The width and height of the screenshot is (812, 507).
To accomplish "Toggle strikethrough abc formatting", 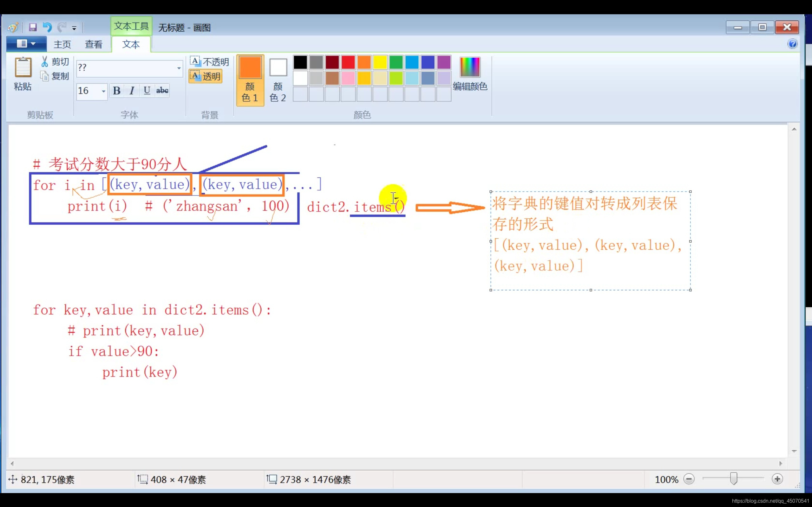I will coord(162,91).
